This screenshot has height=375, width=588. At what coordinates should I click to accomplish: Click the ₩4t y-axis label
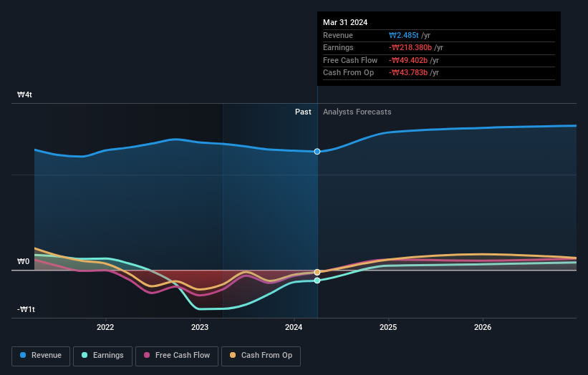[x=25, y=94]
